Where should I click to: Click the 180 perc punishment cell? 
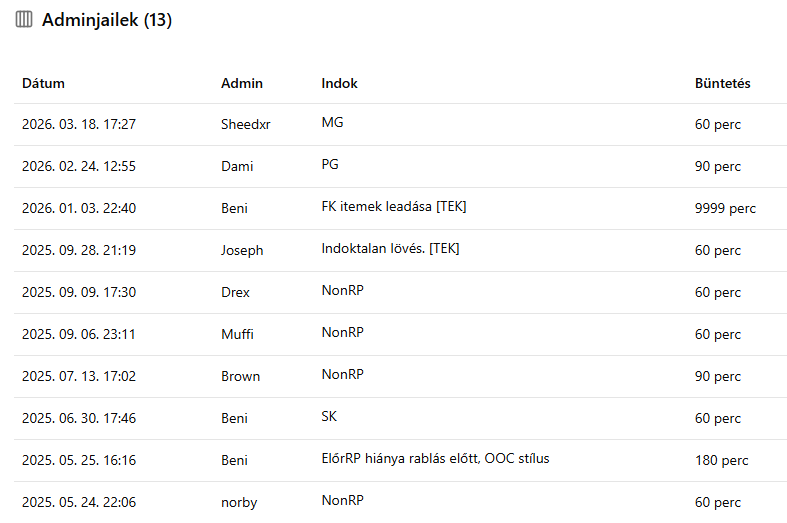(722, 461)
